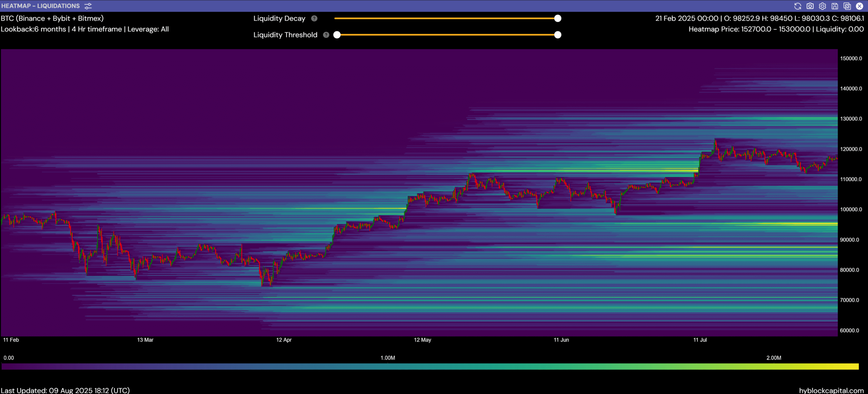
Task: Click the duplicate panel overlay icon
Action: point(847,6)
